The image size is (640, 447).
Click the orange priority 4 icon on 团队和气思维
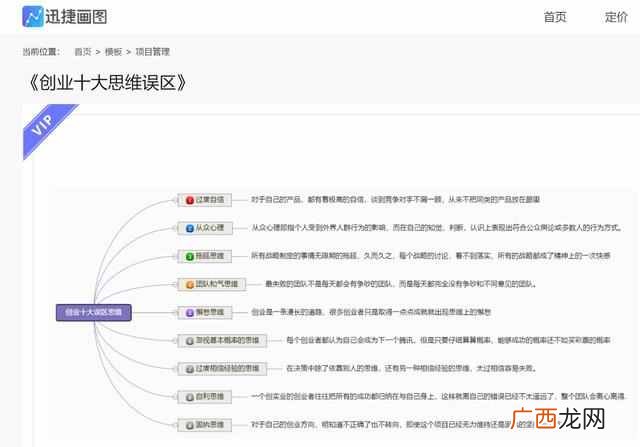point(190,285)
